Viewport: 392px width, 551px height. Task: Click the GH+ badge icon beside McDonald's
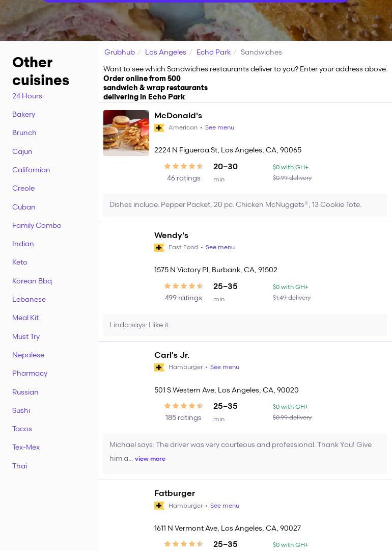tap(159, 128)
